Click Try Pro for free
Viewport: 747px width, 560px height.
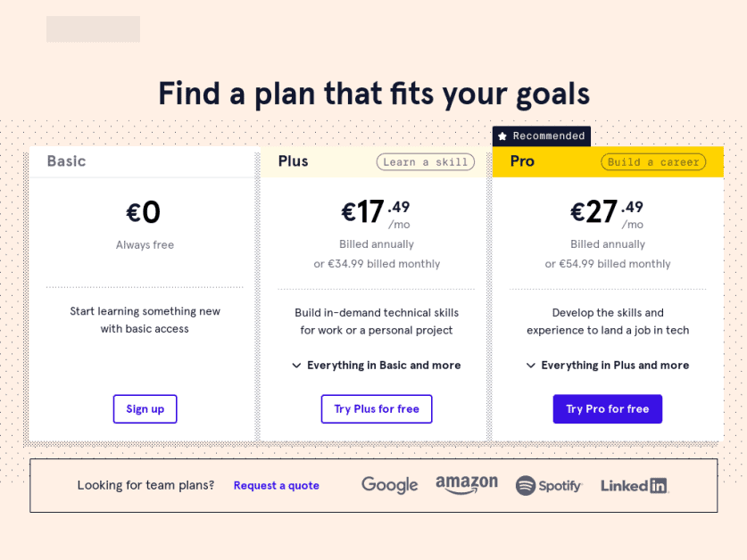(607, 408)
